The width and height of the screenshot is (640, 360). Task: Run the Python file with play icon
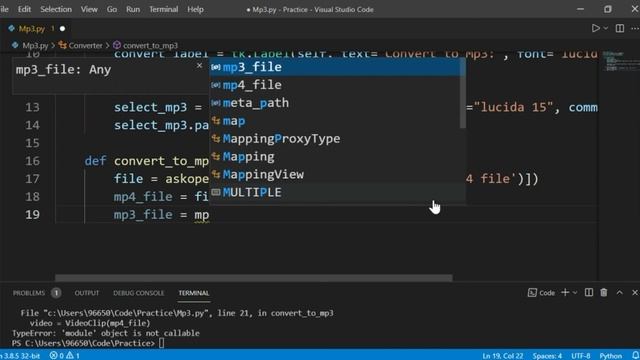(596, 28)
